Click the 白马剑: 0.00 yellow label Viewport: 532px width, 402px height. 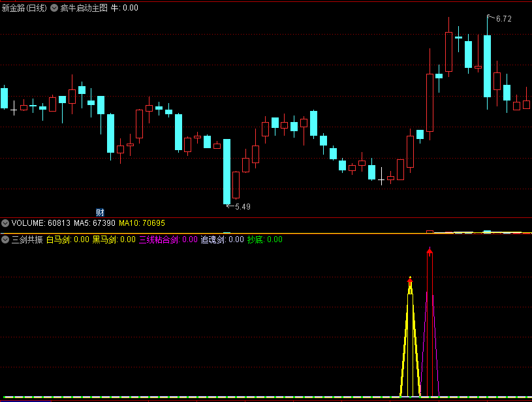[67, 240]
